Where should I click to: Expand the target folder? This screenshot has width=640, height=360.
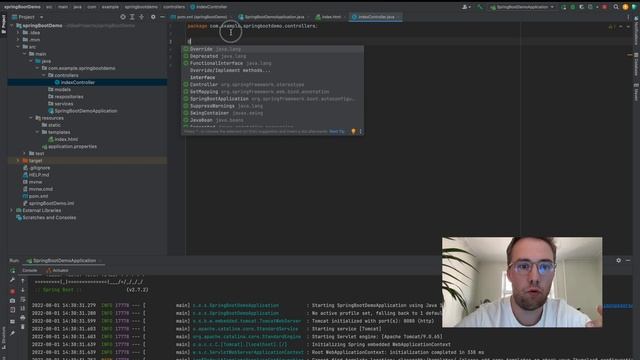point(18,161)
